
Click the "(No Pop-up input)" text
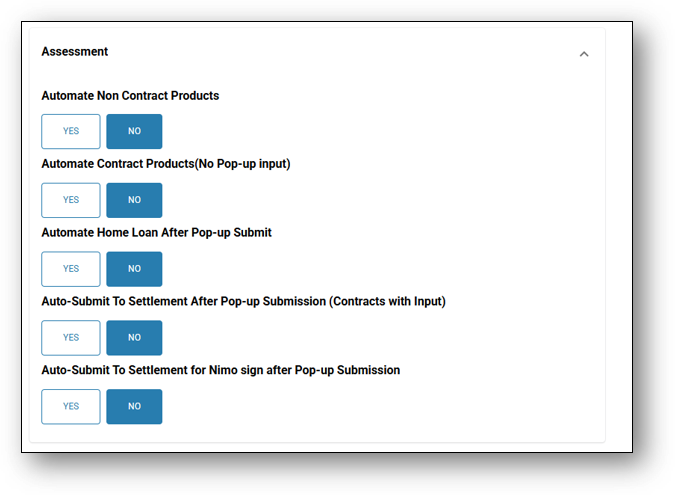(241, 164)
